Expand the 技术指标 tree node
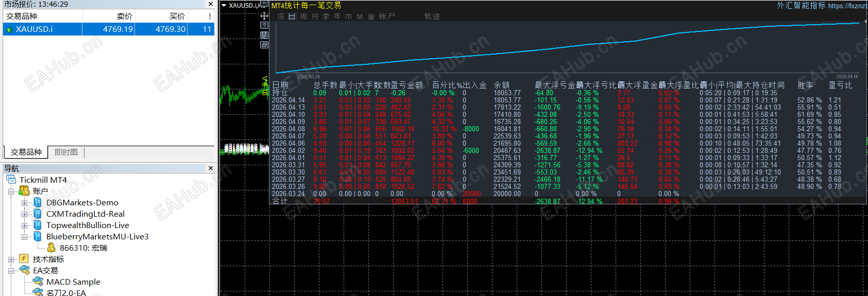The width and height of the screenshot is (868, 296). coord(11,259)
